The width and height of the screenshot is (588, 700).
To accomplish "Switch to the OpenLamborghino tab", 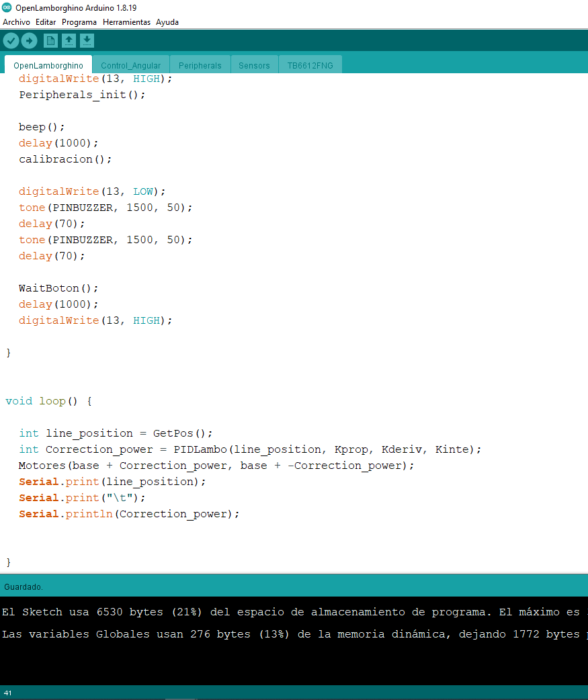I will point(48,65).
